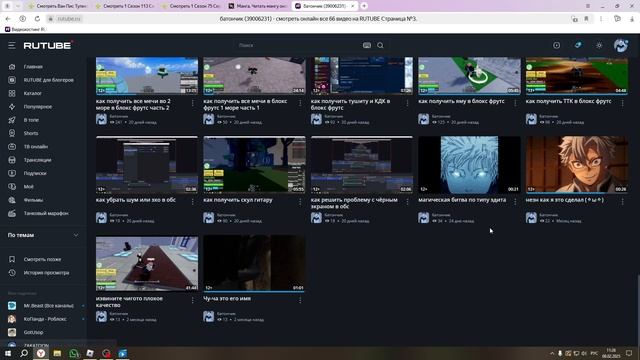This screenshot has height=360, width=640.
Task: Open the profile avatar menu
Action: pyautogui.click(x=621, y=45)
